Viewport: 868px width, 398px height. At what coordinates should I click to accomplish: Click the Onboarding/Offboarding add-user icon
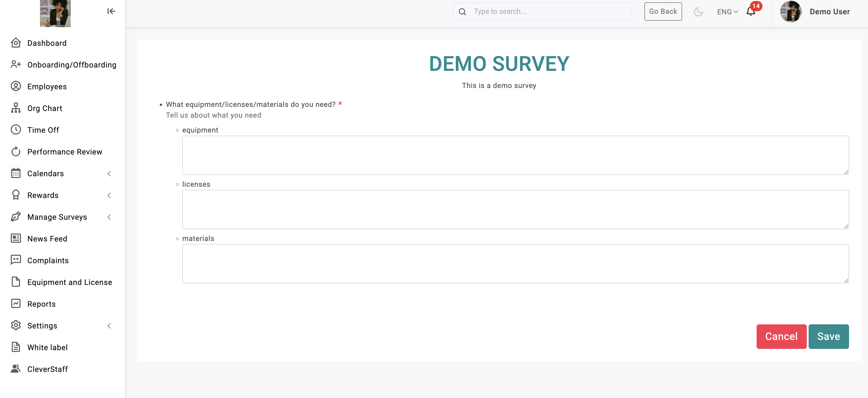[x=16, y=64]
